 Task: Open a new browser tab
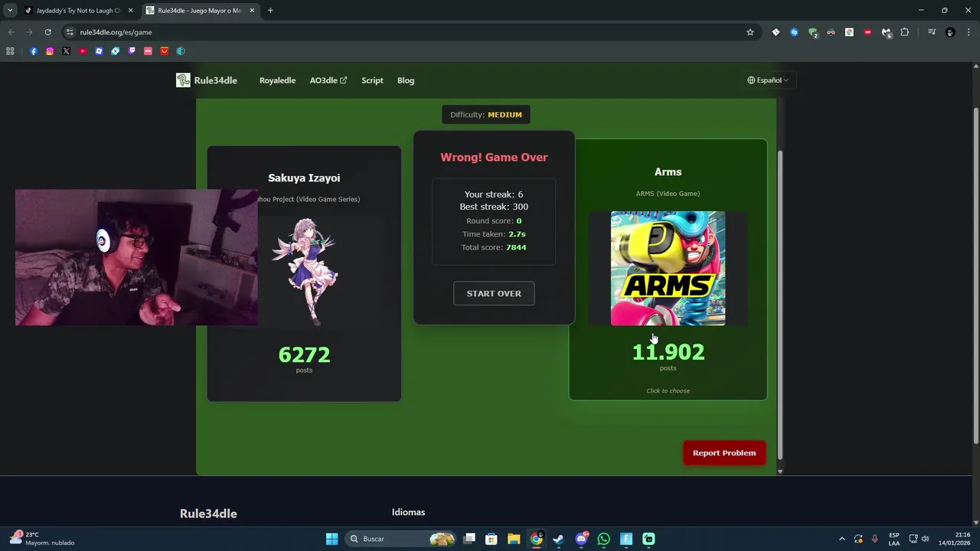coord(270,11)
